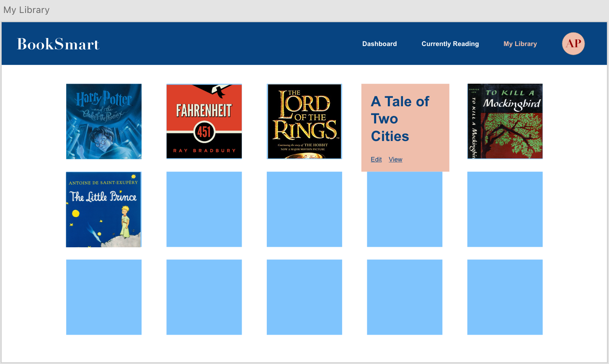Select the middle empty tile in bottom row
609x364 pixels.
(304, 297)
